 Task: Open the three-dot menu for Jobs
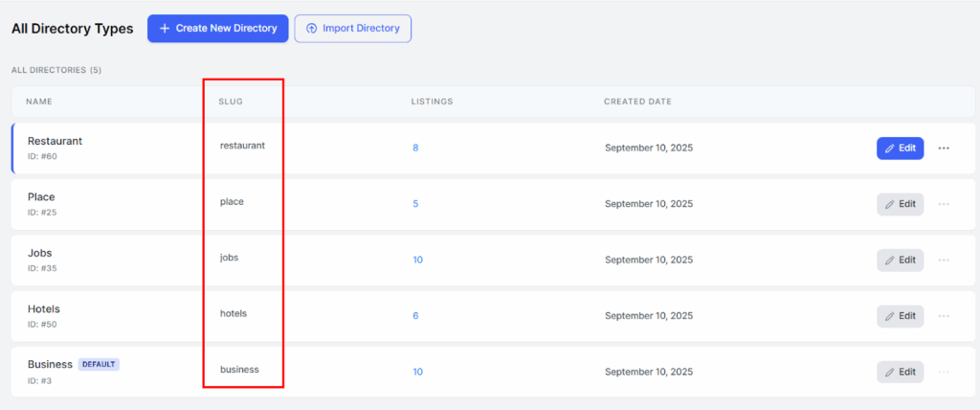tap(944, 260)
